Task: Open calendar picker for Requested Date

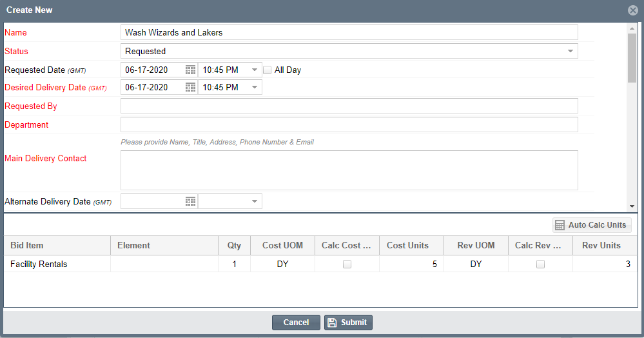Action: point(190,70)
